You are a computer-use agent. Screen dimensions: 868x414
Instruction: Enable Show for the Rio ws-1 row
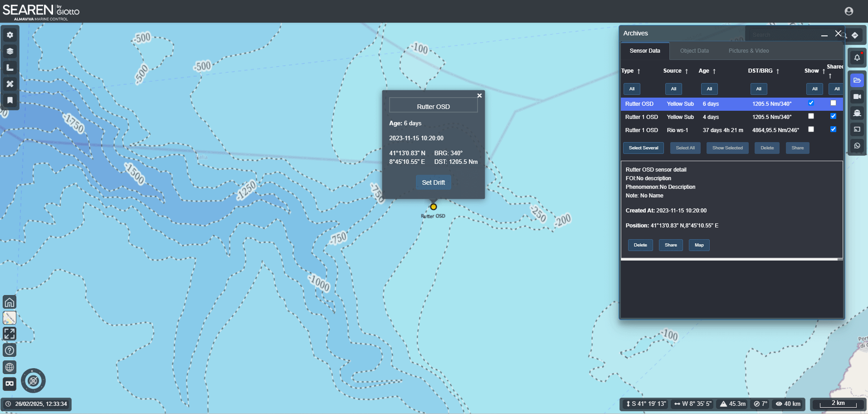[x=811, y=129]
